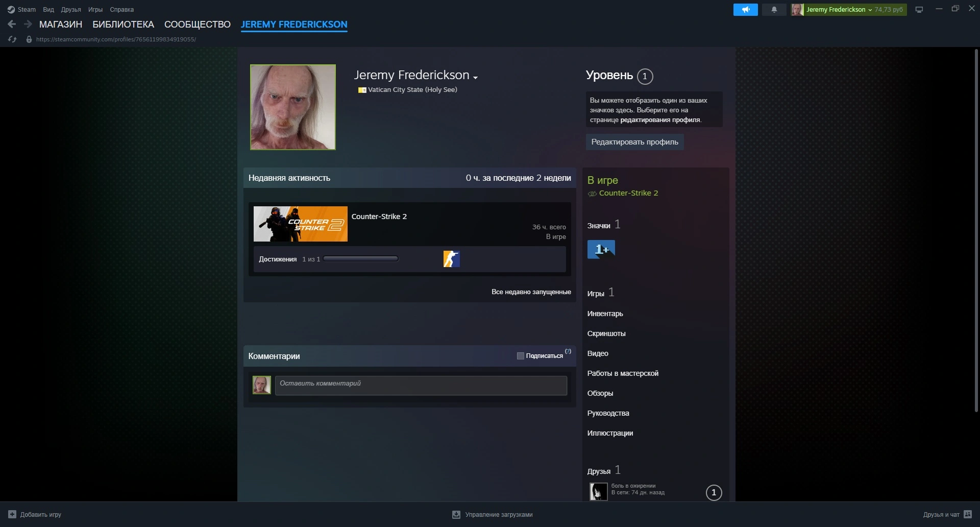The height and width of the screenshot is (527, 980).
Task: Open the Friends and chat icon
Action: pyautogui.click(x=967, y=514)
